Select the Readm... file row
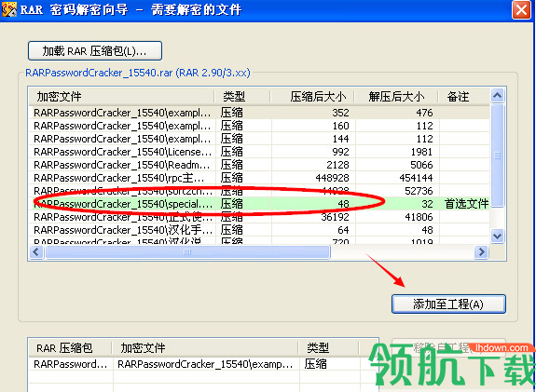 [x=259, y=165]
